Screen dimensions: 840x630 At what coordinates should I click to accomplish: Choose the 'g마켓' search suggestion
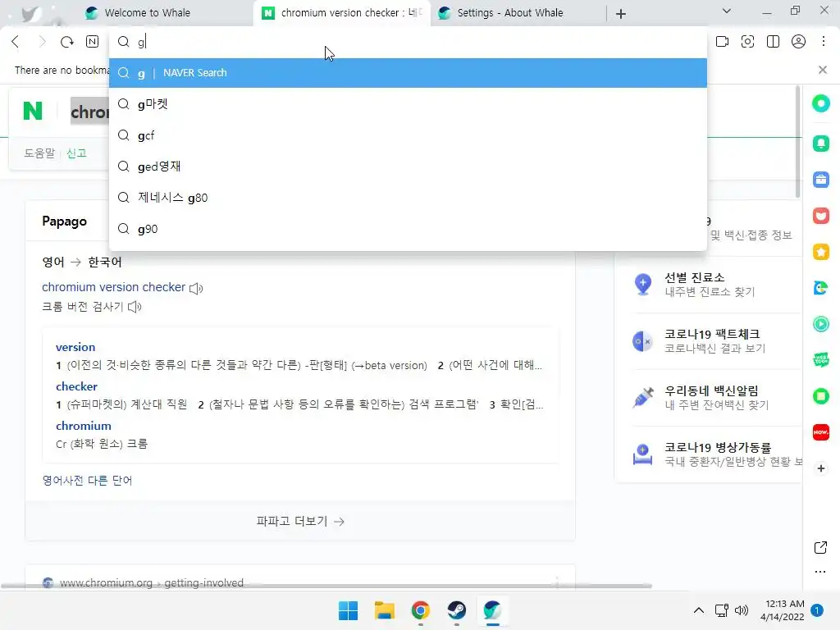tap(408, 104)
